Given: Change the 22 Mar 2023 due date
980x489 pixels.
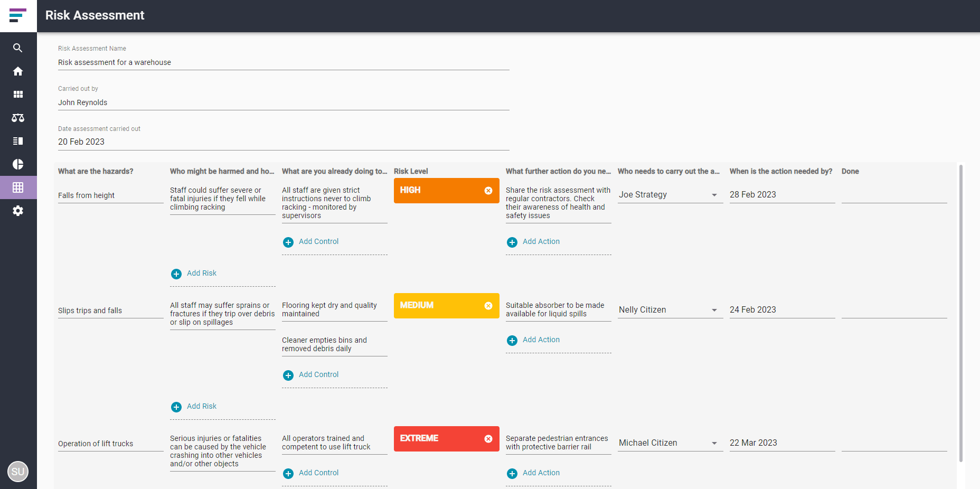Looking at the screenshot, I should pyautogui.click(x=782, y=443).
